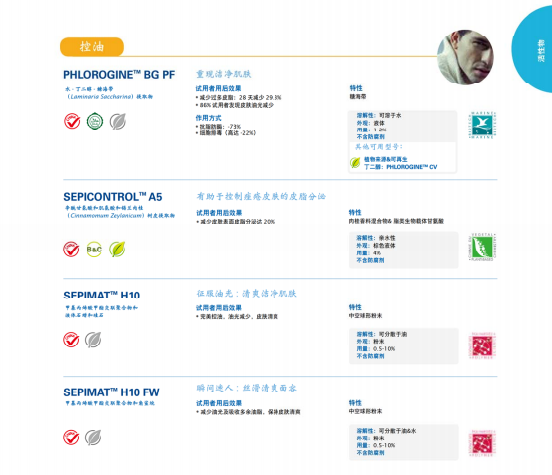This screenshot has height=475, width=552.
Task: Click the red polymer logo beside SEPIMAT H10
Action: pyautogui.click(x=482, y=345)
